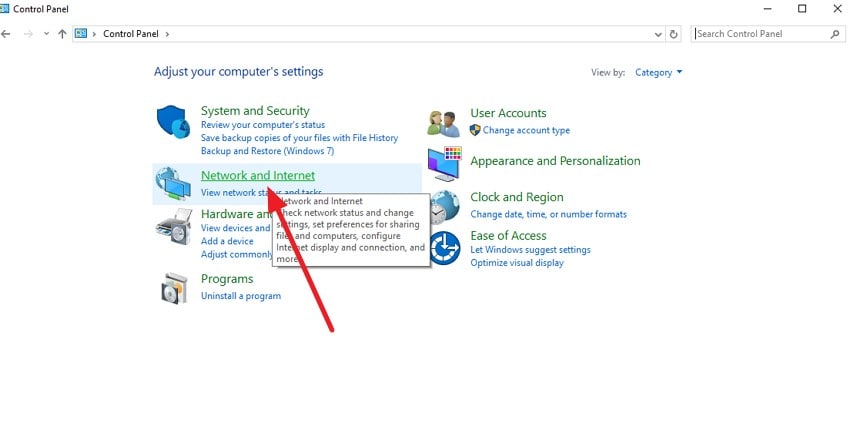This screenshot has height=437, width=850.
Task: Open the Clock and Region globe icon
Action: click(445, 208)
